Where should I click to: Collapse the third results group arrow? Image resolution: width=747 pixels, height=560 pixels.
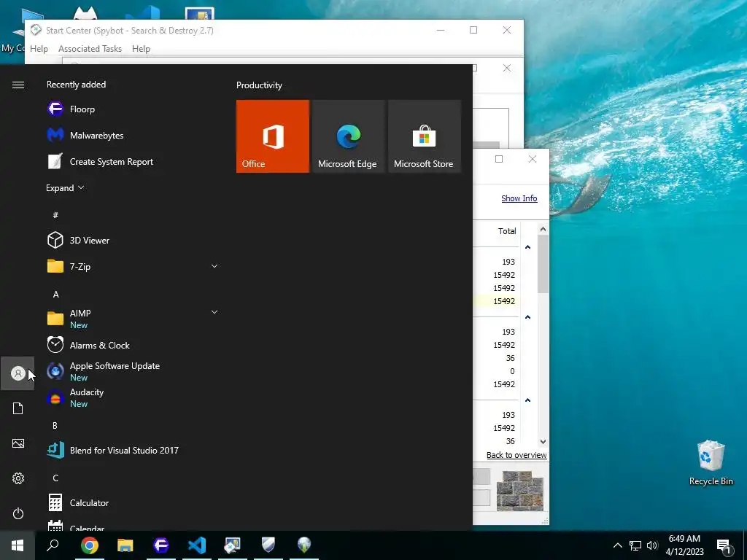[x=528, y=400]
